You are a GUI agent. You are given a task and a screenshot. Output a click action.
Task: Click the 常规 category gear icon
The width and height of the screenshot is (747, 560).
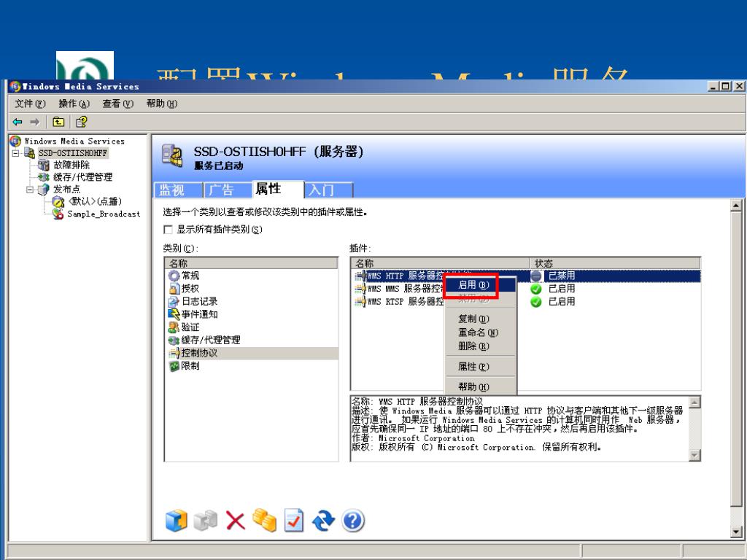pyautogui.click(x=174, y=276)
